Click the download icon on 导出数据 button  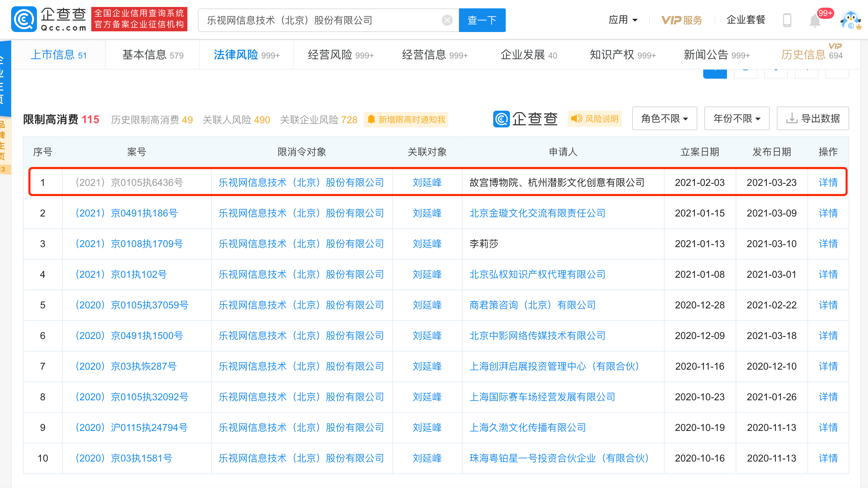coord(792,118)
